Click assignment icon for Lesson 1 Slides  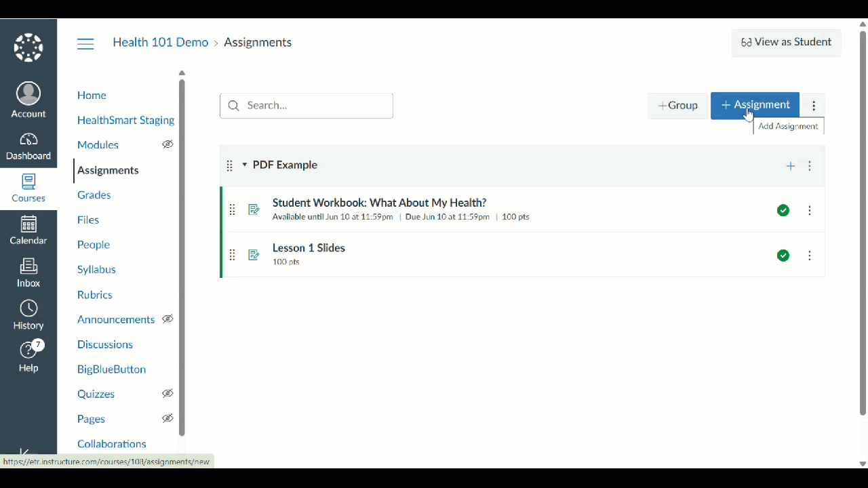(x=254, y=255)
